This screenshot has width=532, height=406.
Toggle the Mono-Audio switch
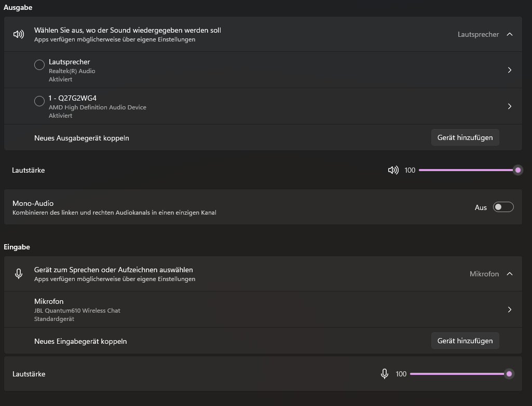click(x=503, y=207)
